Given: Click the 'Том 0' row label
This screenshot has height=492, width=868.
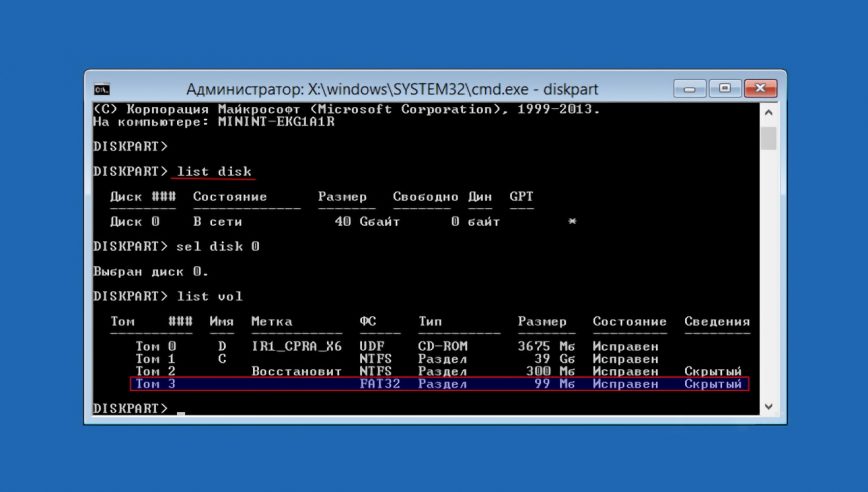Looking at the screenshot, I should point(156,346).
